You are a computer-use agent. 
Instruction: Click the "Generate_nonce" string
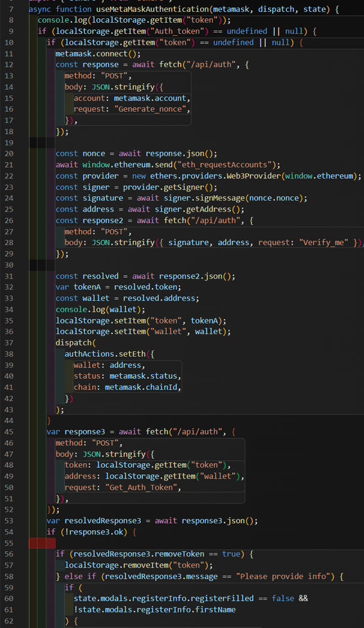(x=152, y=109)
